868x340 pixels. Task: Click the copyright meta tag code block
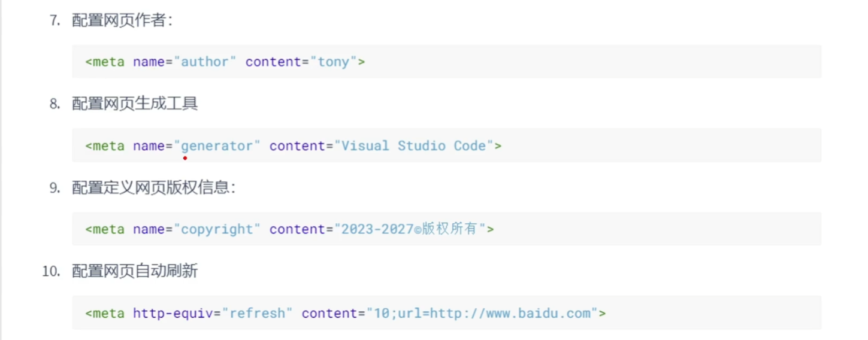[446, 229]
